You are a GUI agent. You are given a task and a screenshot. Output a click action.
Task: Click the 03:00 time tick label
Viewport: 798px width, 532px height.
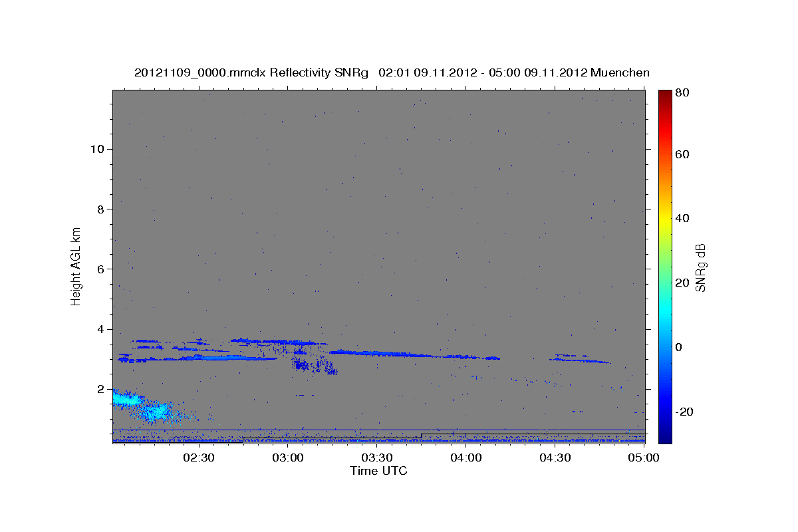click(288, 458)
